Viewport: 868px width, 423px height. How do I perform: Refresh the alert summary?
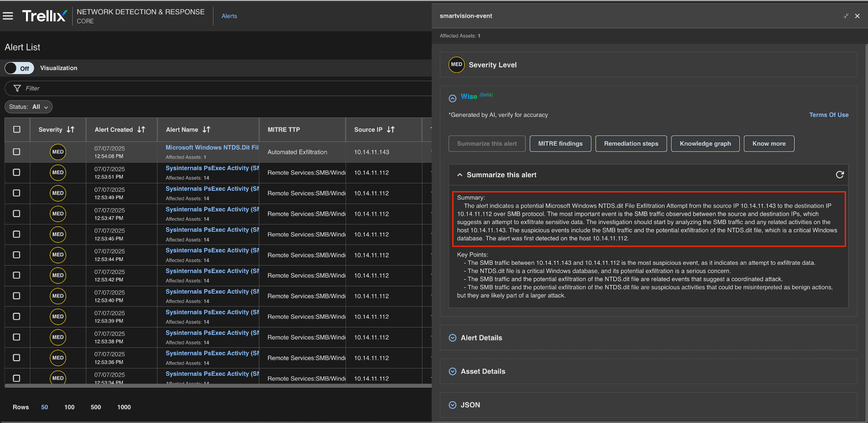(840, 175)
